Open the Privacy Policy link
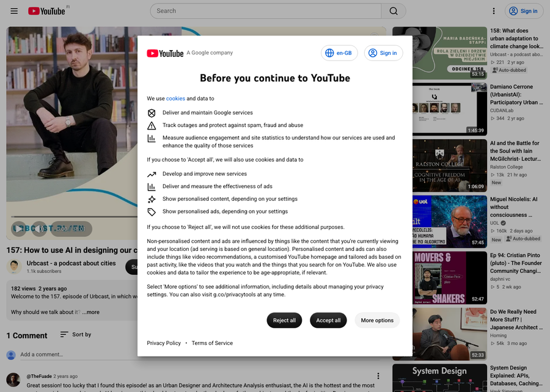550x392 pixels. click(x=164, y=343)
